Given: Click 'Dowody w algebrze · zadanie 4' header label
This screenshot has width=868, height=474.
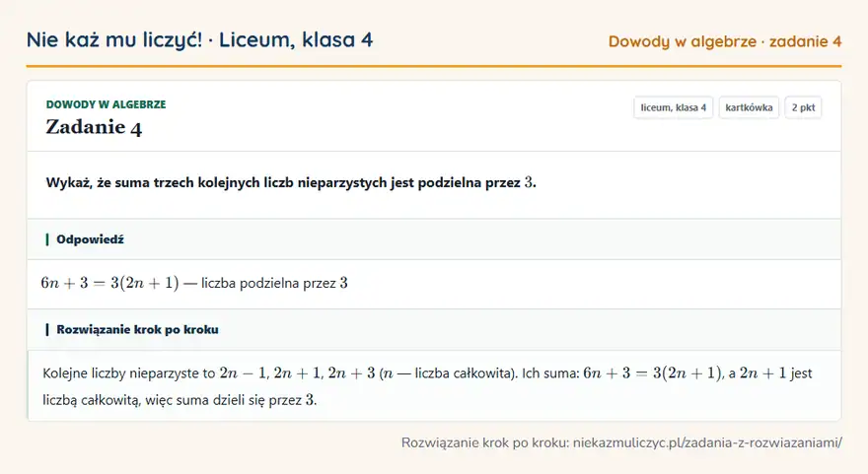Looking at the screenshot, I should (x=725, y=41).
